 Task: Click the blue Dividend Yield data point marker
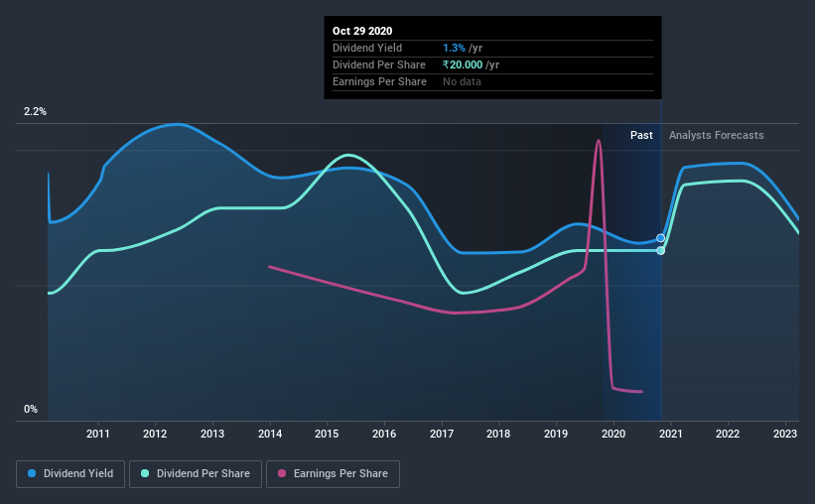point(660,238)
